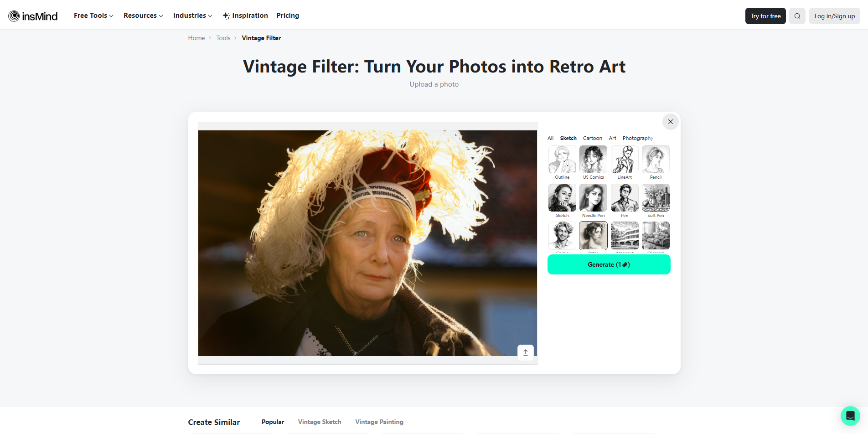Click the info icon on Retro style
Screen dimensions: 868x434
pos(603,226)
